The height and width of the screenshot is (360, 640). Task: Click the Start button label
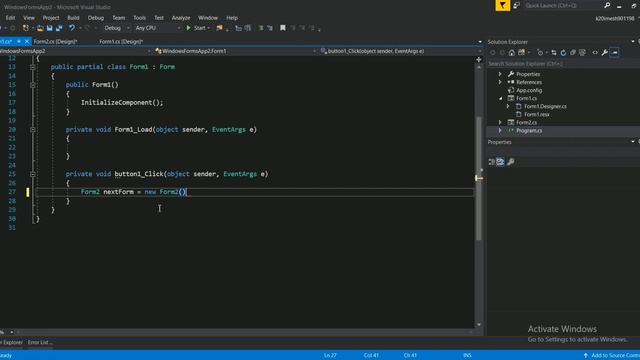pos(200,28)
